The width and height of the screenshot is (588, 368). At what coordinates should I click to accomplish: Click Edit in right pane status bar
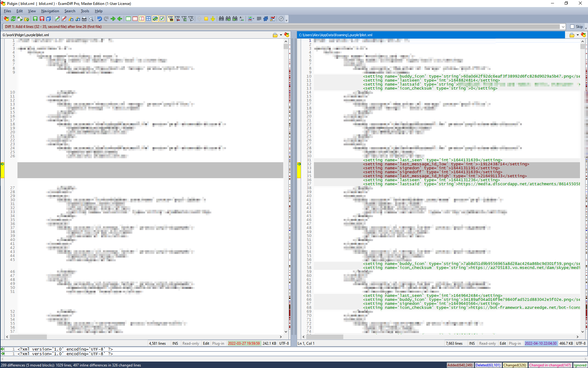(503, 343)
